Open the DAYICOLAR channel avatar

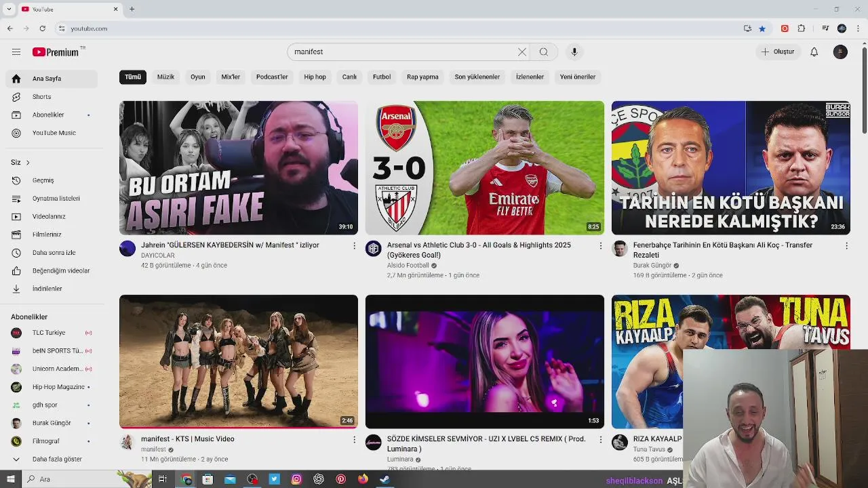point(127,249)
